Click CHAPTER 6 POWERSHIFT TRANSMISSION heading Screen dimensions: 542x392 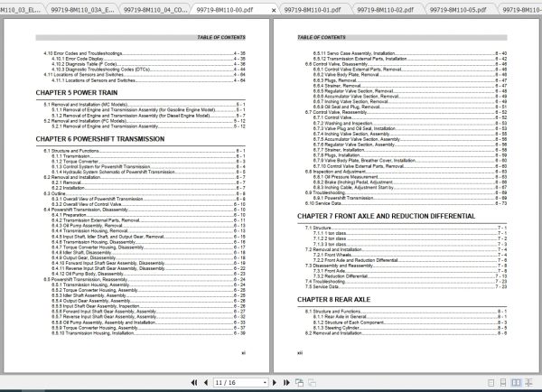coord(100,139)
